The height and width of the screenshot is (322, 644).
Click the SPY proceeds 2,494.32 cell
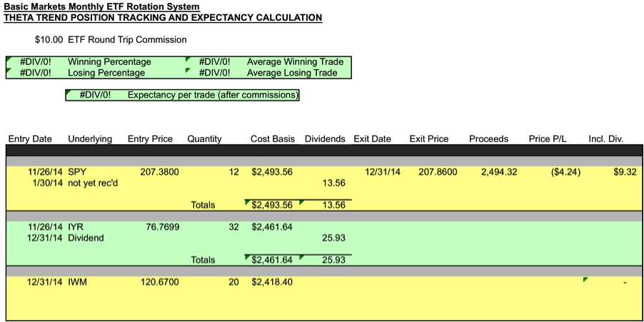(x=499, y=172)
